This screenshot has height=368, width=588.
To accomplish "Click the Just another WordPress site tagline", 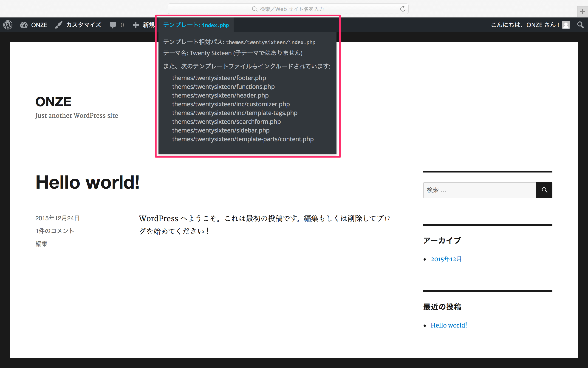I will [x=76, y=115].
